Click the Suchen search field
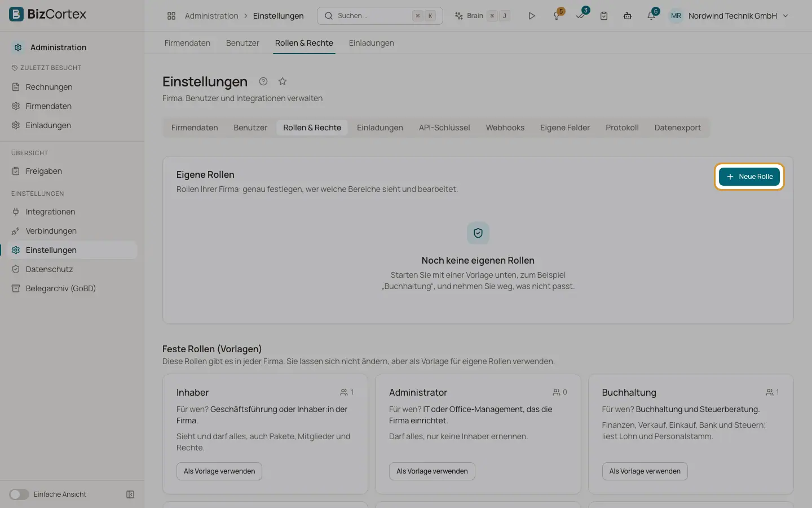The image size is (812, 508). coord(380,16)
